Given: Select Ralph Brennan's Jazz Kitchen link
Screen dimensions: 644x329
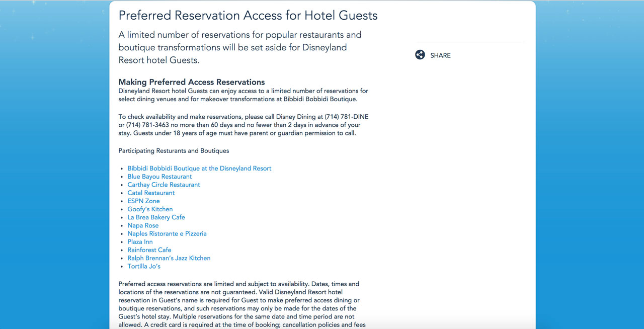Looking at the screenshot, I should [169, 258].
